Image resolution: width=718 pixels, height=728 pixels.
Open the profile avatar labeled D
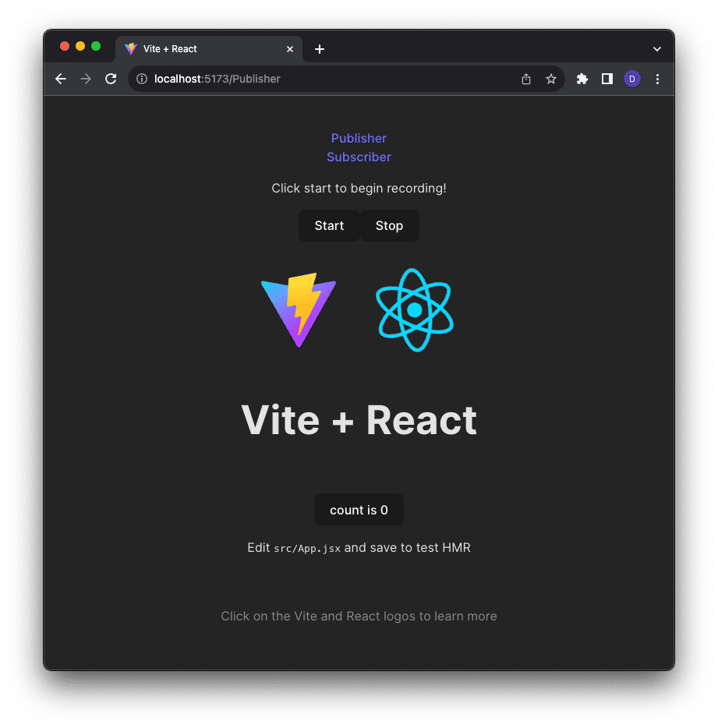click(631, 79)
